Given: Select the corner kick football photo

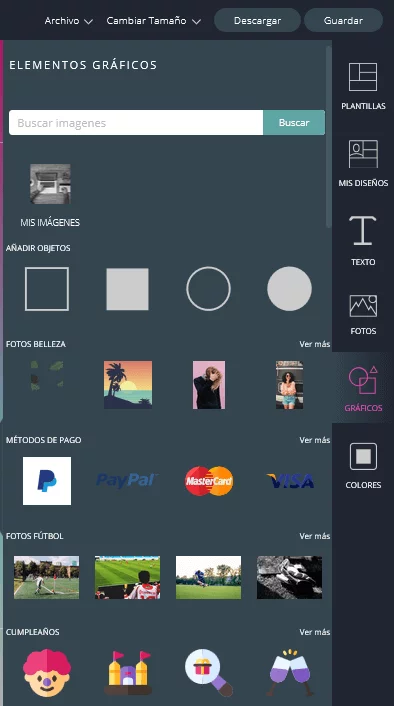Looking at the screenshot, I should pos(46,577).
